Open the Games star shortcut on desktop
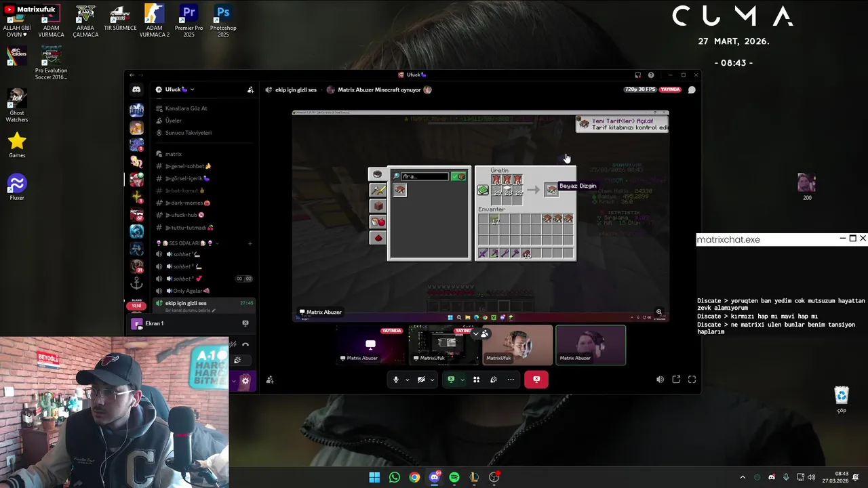 (x=17, y=144)
